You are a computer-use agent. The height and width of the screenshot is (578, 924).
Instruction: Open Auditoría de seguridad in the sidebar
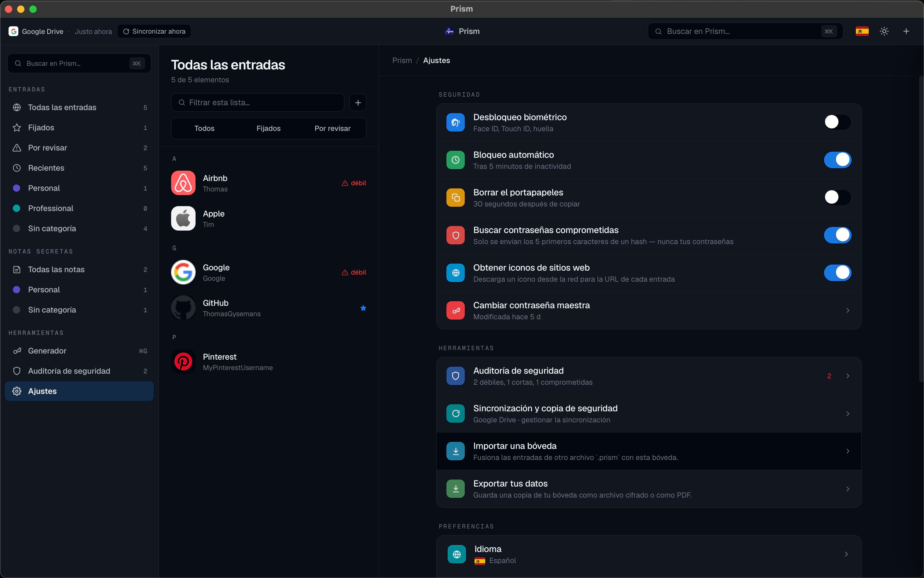[79, 371]
